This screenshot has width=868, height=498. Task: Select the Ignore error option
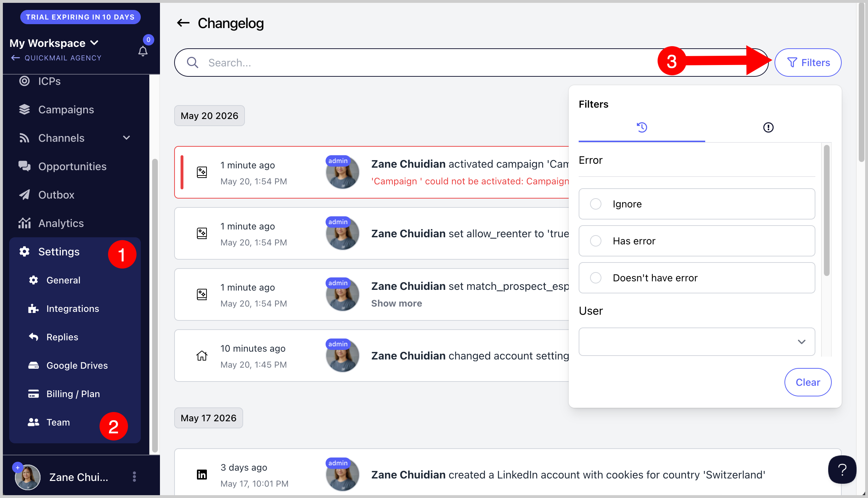click(697, 204)
